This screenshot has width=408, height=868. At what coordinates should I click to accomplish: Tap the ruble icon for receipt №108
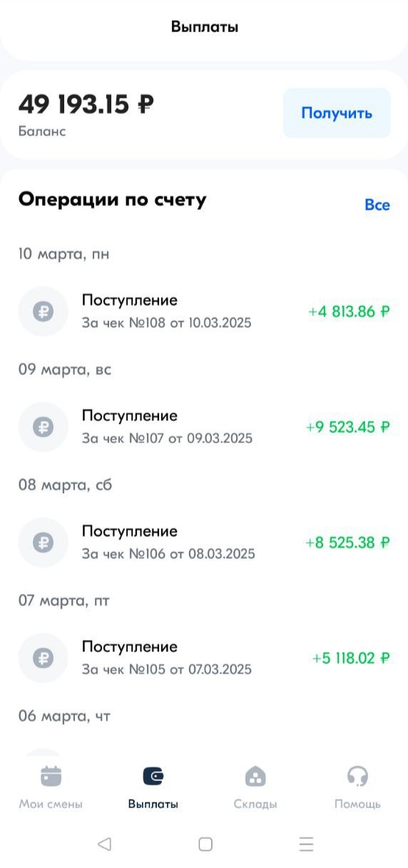[43, 312]
